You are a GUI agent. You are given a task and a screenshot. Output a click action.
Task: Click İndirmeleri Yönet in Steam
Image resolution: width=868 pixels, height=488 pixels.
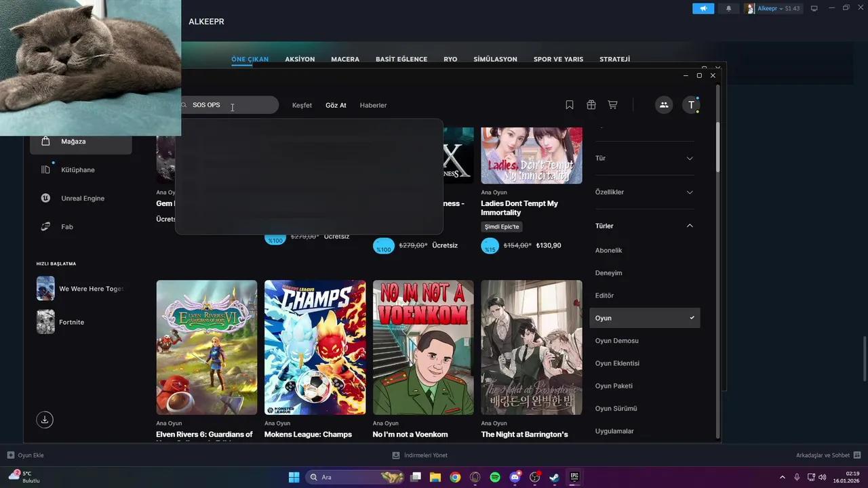(x=420, y=455)
